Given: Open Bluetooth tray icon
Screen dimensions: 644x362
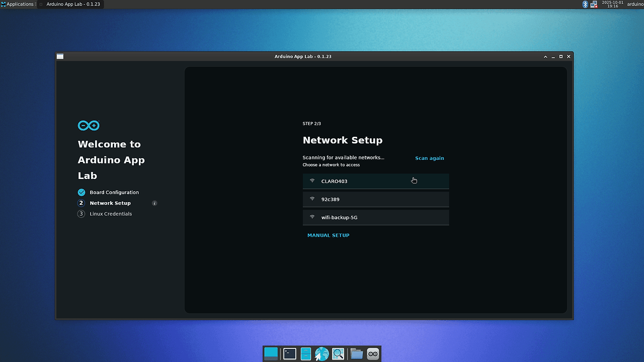Looking at the screenshot, I should (585, 4).
